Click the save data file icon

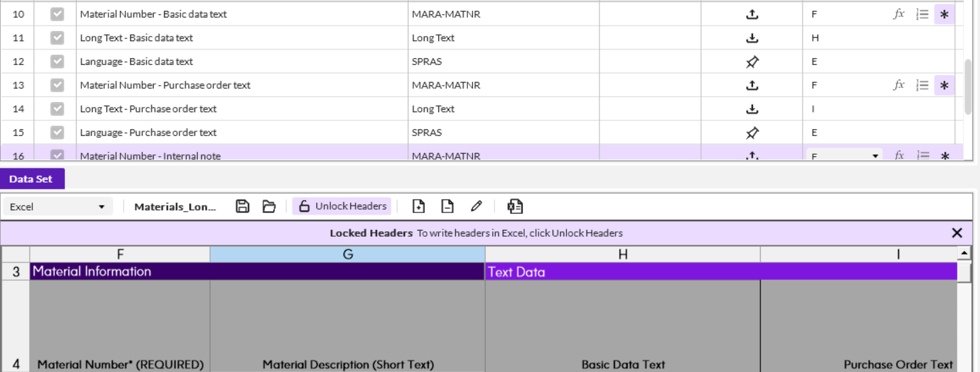(x=242, y=206)
